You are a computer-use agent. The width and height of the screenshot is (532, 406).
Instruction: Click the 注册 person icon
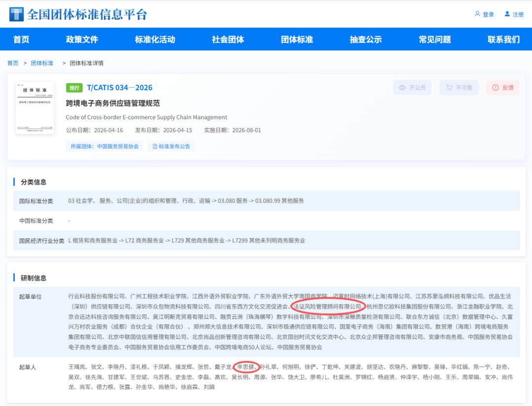(x=507, y=14)
